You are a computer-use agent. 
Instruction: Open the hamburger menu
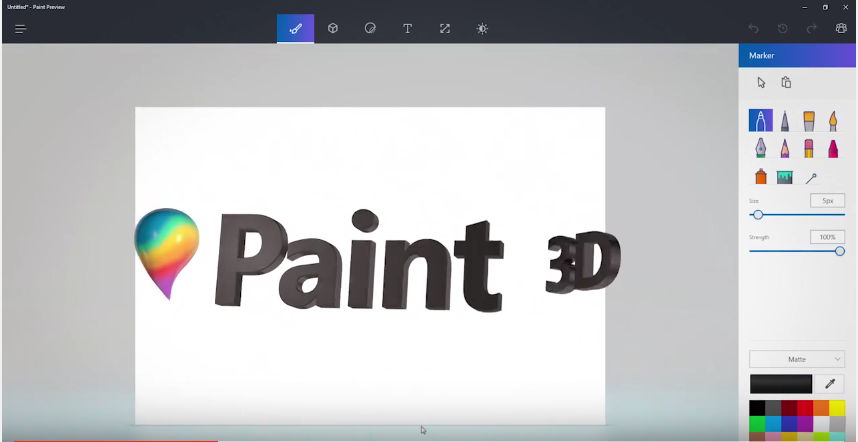tap(21, 29)
